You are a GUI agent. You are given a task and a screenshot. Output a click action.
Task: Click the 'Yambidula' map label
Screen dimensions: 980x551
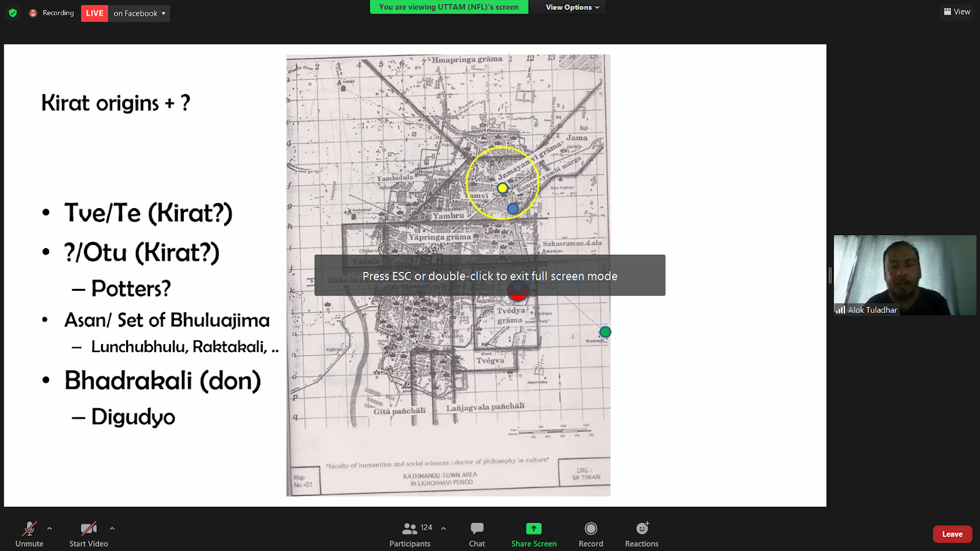point(395,178)
